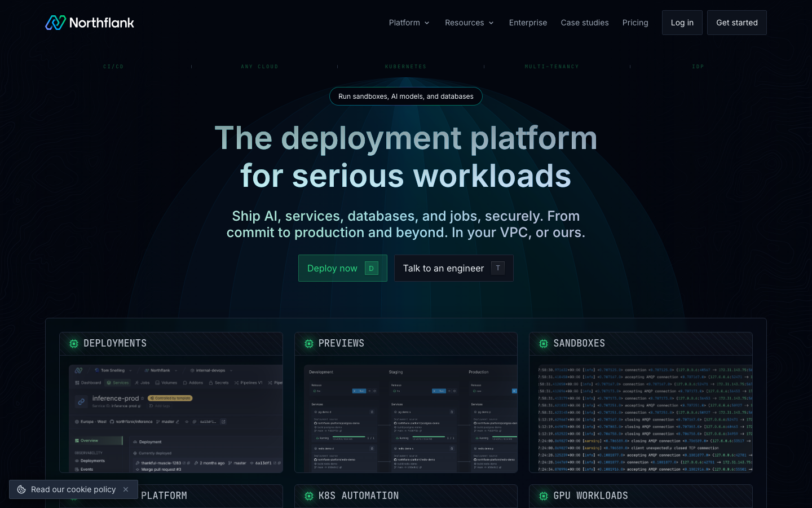The width and height of the screenshot is (812, 508).
Task: Open Case studies
Action: [585, 23]
